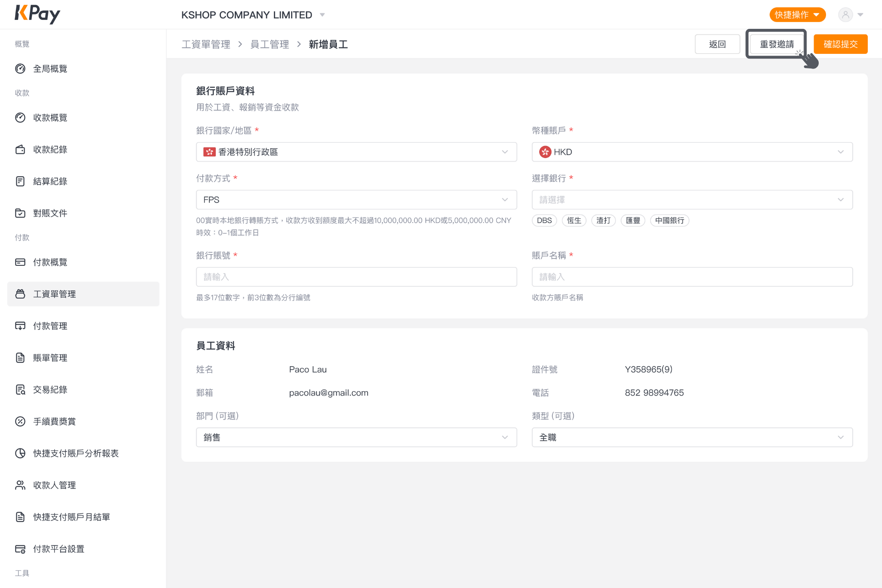882x588 pixels.
Task: Click the 對賬文件 folder icon
Action: coord(20,213)
